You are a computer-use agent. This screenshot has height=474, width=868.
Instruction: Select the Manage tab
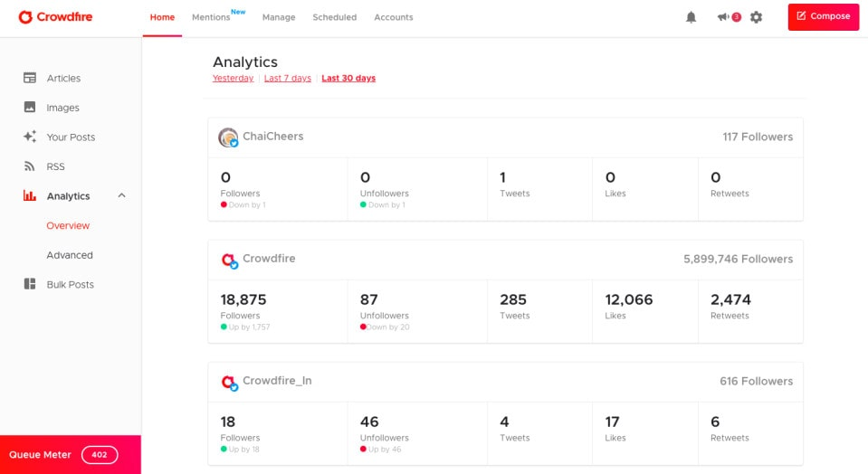[x=279, y=17]
